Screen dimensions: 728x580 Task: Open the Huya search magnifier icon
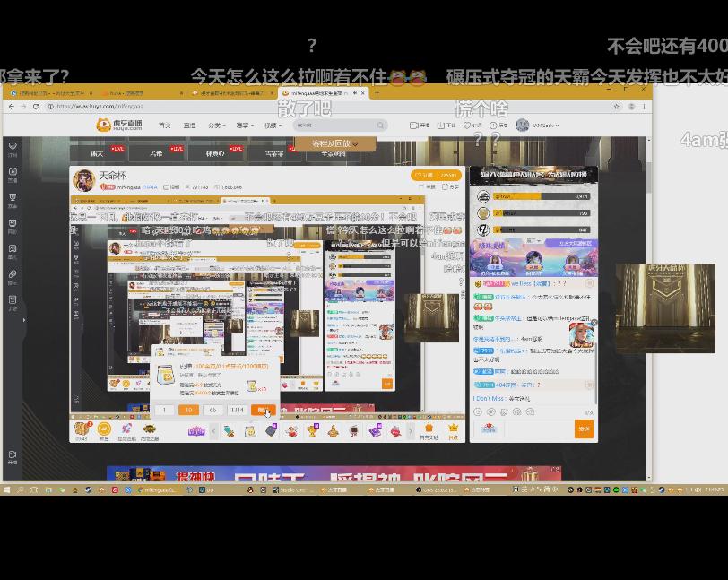380,124
